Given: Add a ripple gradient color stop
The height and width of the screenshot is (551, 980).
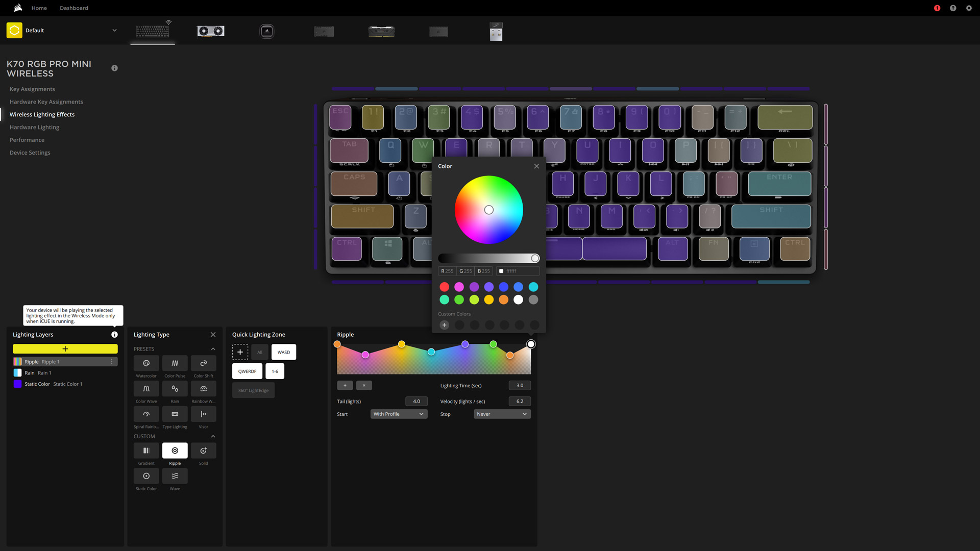Looking at the screenshot, I should coord(345,386).
